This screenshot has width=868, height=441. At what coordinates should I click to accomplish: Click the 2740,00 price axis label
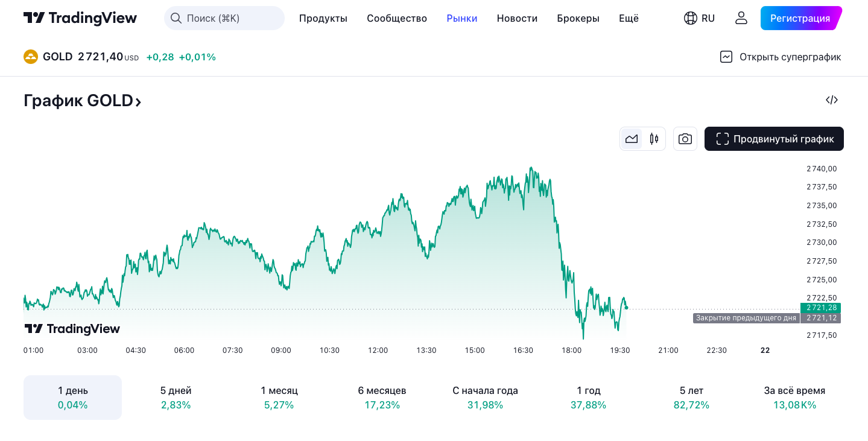[822, 168]
